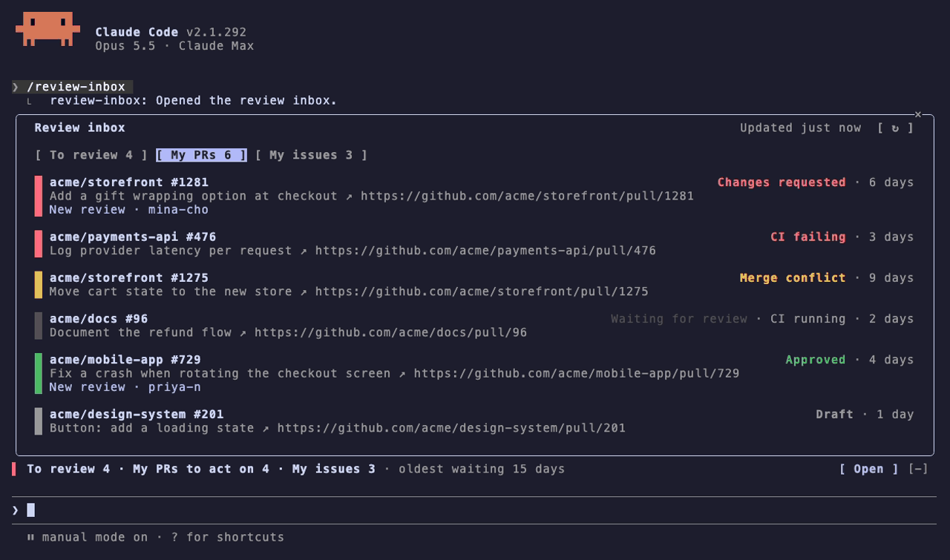Click the Merge conflict status label

click(793, 278)
